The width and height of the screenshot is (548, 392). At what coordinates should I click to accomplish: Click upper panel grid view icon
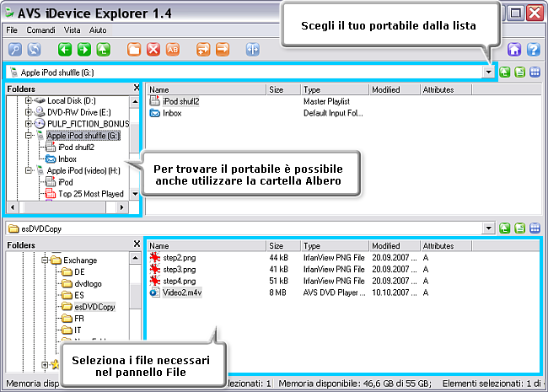(x=535, y=72)
